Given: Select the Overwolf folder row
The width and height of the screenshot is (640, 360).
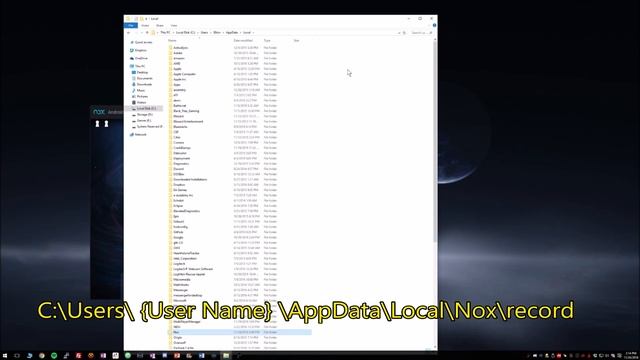Looking at the screenshot, I should click(x=240, y=343).
